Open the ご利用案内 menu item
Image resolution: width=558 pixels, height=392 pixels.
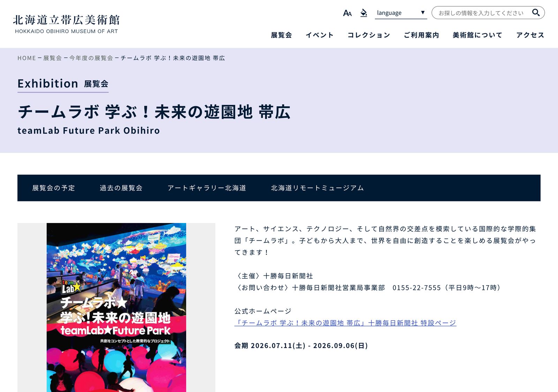click(421, 35)
